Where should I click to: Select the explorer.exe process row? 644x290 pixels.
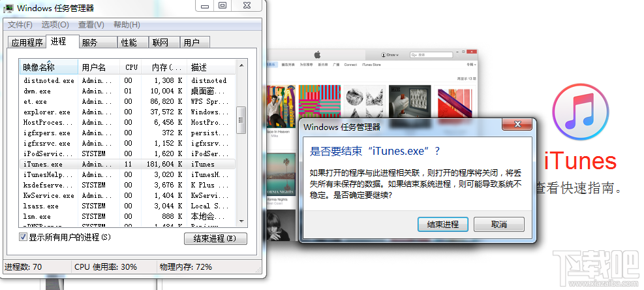127,112
